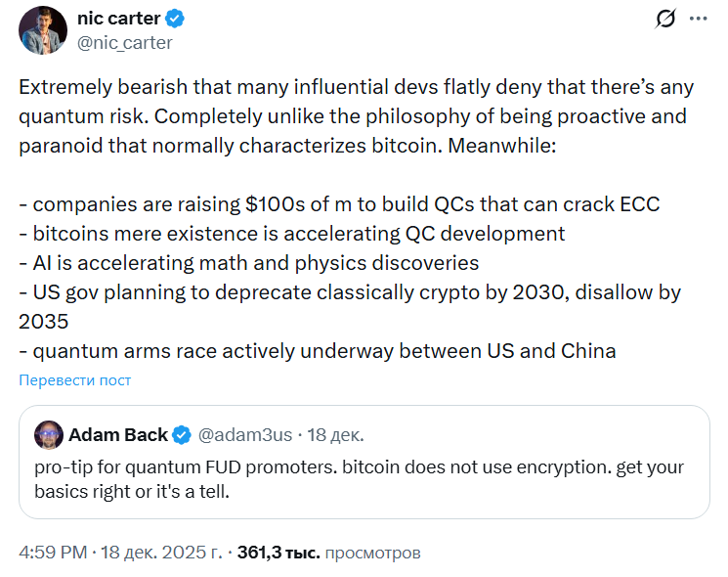Click the line about US and China
This screenshot has height=577, width=728.
(317, 351)
